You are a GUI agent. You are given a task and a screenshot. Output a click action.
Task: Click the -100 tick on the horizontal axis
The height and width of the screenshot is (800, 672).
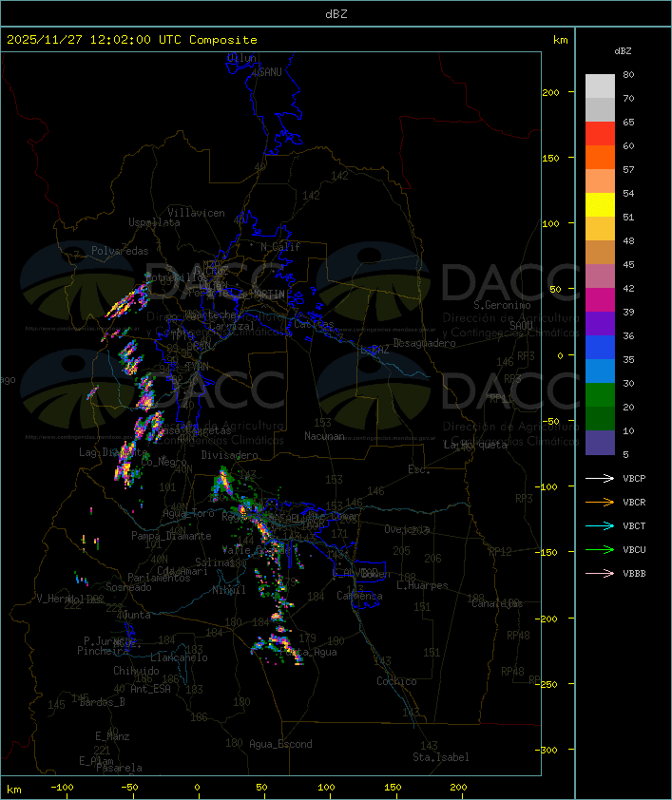click(62, 788)
